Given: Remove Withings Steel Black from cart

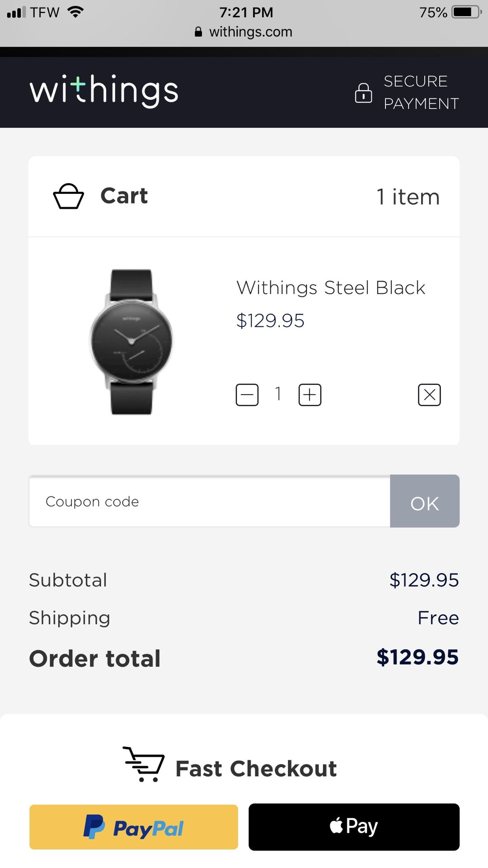Looking at the screenshot, I should click(x=429, y=395).
